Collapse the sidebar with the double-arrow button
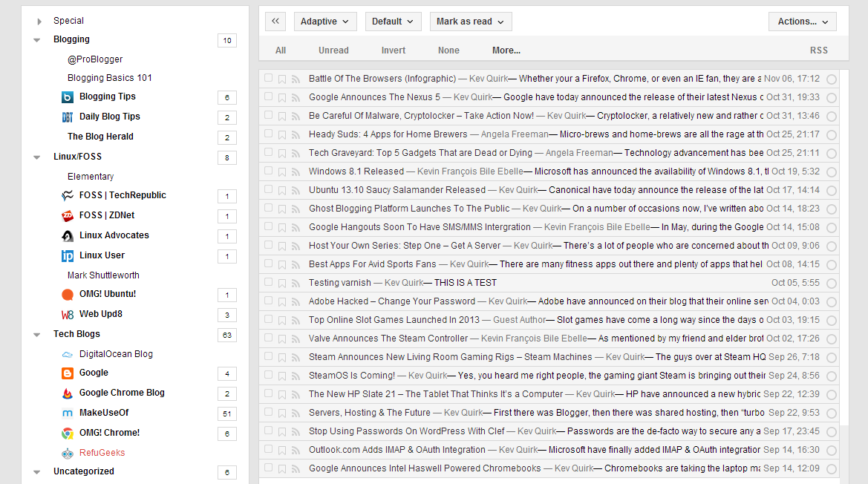868x484 pixels. tap(275, 21)
